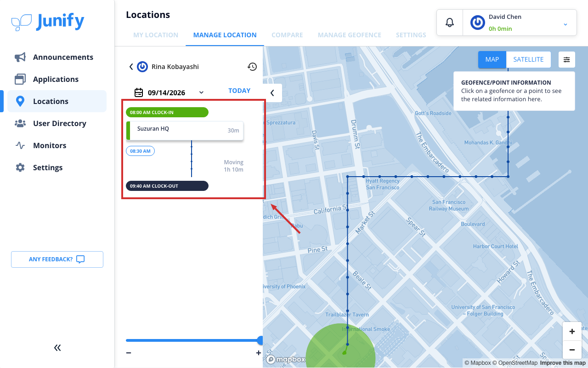The image size is (588, 368).
Task: Collapse the timeline side panel
Action: tap(272, 92)
